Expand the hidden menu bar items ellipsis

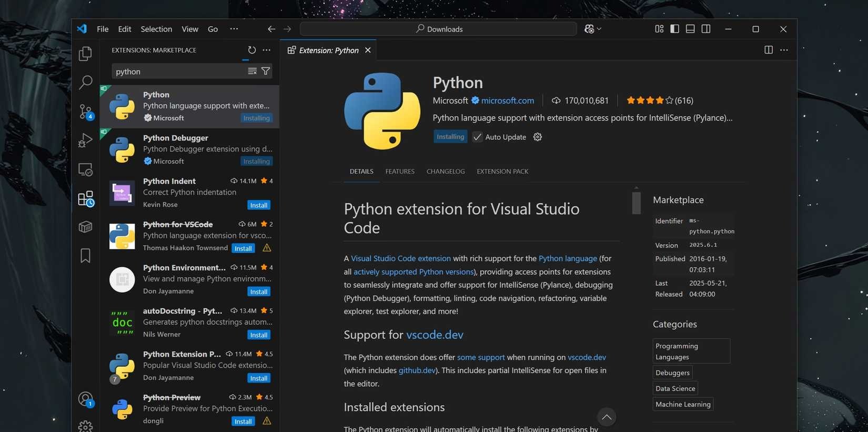(x=234, y=29)
